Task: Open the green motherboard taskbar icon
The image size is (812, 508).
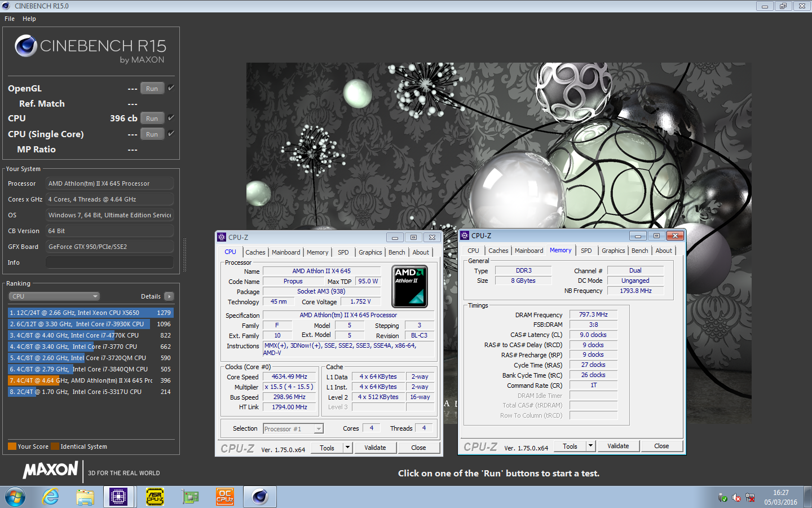Action: click(191, 497)
